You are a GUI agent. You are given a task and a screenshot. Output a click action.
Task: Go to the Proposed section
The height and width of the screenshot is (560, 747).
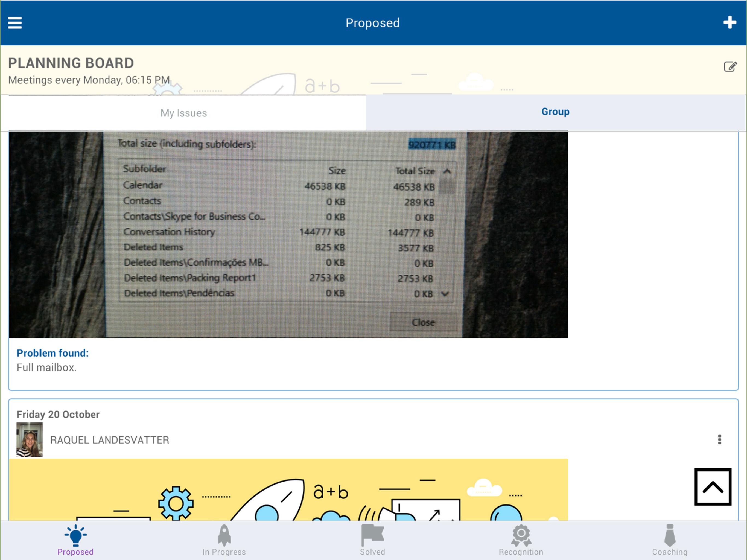point(75,540)
